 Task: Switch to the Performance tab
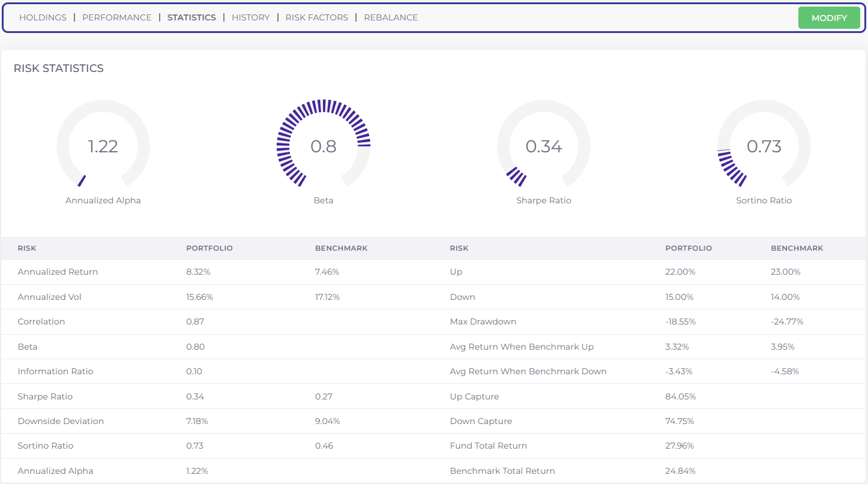click(116, 17)
